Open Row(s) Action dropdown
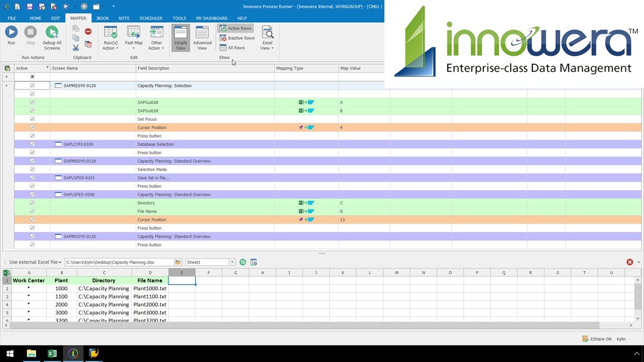 click(111, 38)
